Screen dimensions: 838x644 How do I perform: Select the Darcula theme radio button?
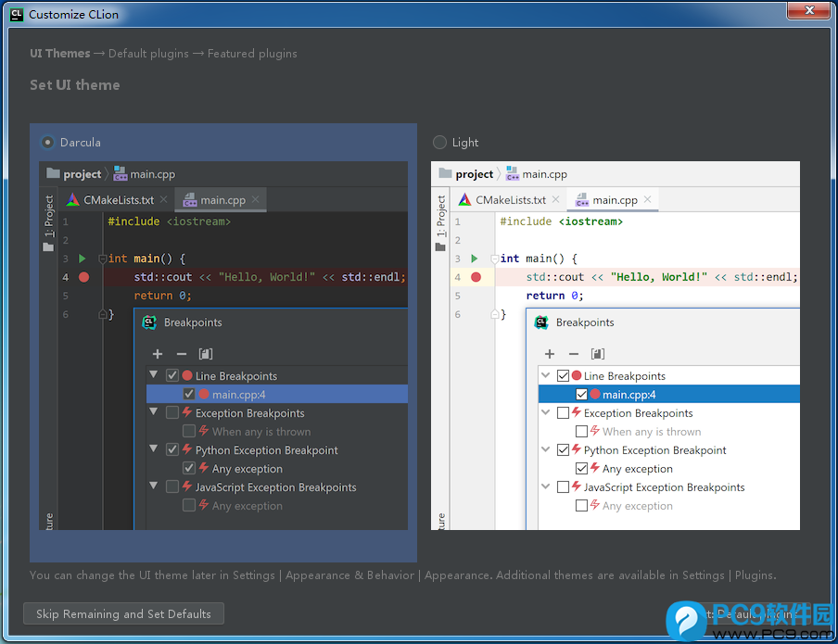(x=48, y=142)
